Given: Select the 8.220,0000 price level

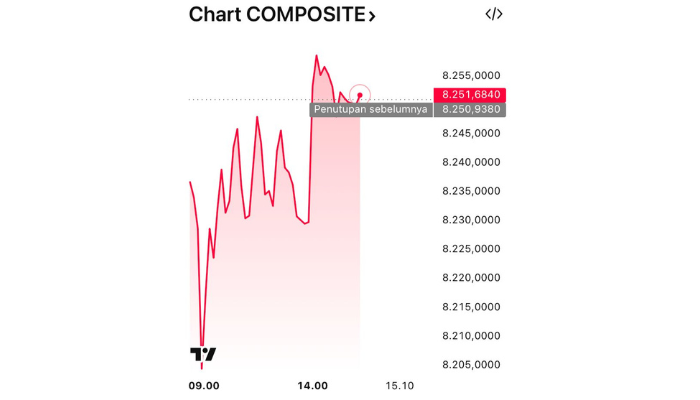Looking at the screenshot, I should [471, 278].
